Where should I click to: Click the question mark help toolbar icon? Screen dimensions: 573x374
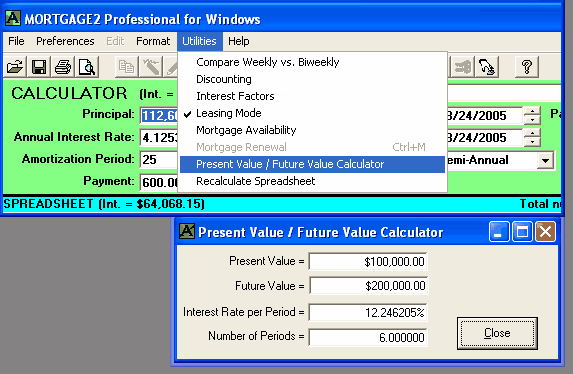pyautogui.click(x=527, y=67)
